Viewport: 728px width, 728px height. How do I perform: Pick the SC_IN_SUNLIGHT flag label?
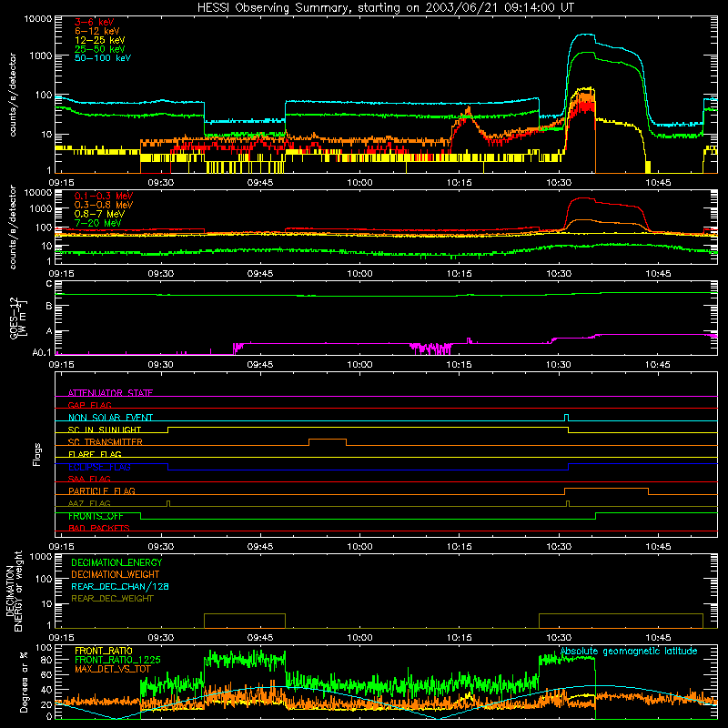[x=105, y=430]
